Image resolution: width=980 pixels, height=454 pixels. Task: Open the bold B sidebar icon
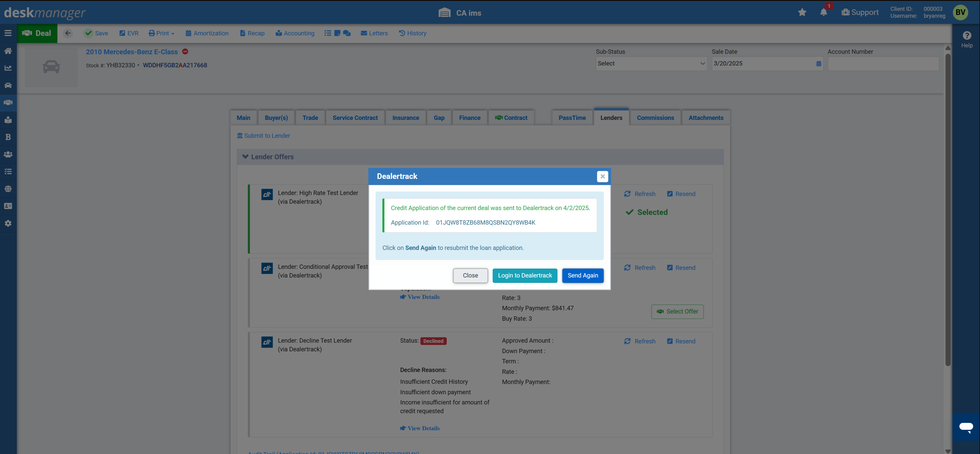(8, 137)
